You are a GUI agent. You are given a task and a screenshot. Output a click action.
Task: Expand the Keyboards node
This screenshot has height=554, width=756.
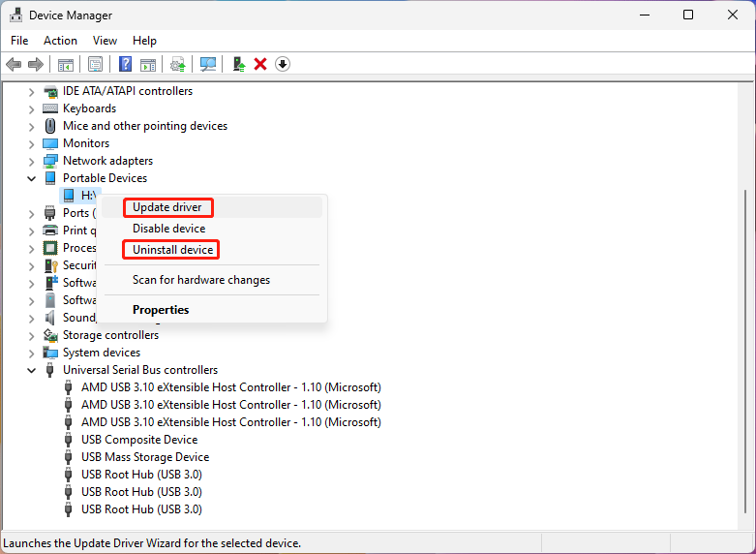[31, 109]
